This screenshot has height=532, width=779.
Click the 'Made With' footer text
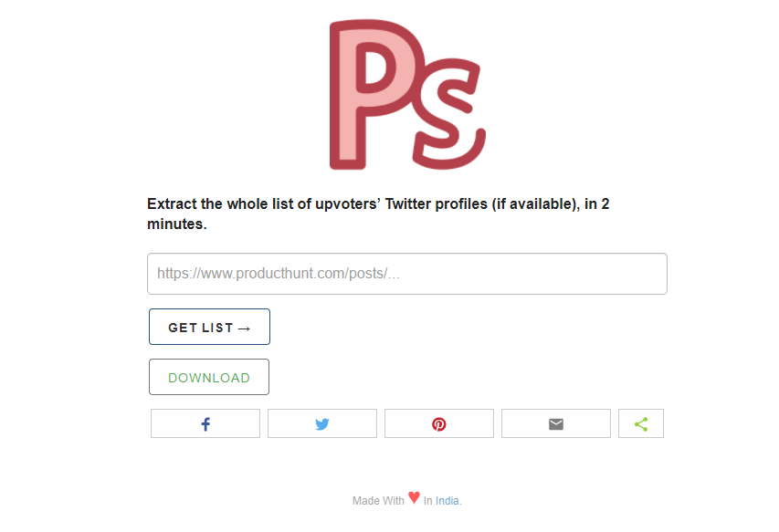378,501
